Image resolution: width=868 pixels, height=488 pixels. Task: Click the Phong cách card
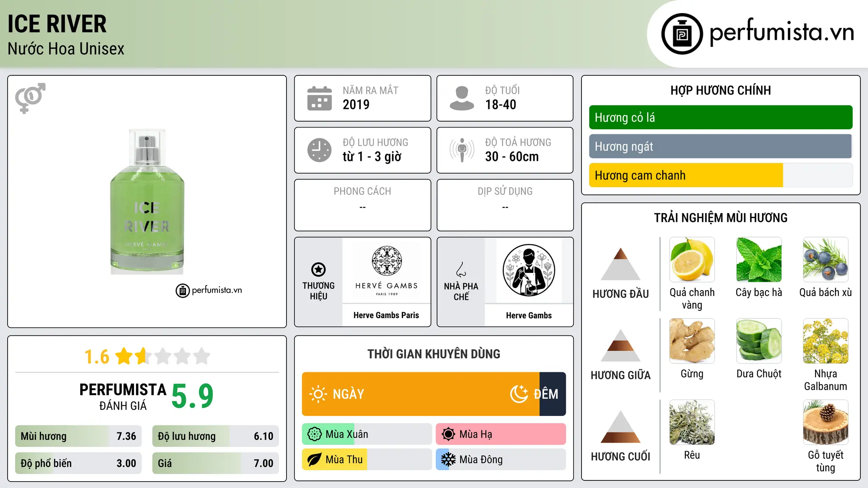362,205
